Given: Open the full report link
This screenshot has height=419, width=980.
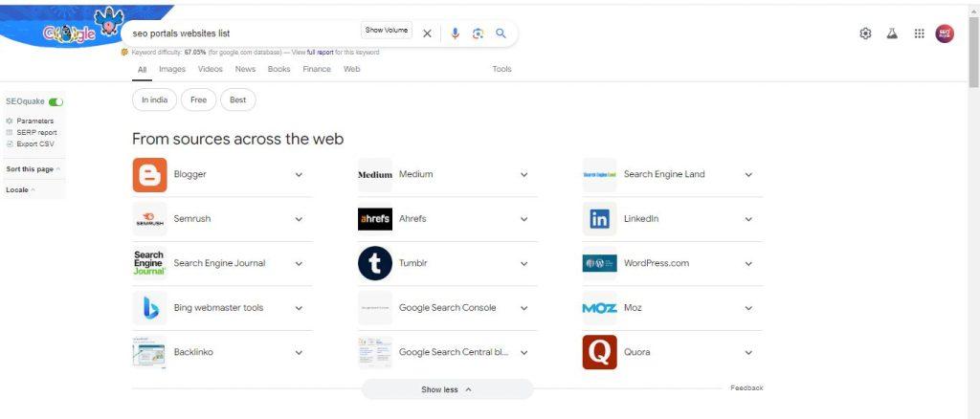Looking at the screenshot, I should tap(320, 53).
